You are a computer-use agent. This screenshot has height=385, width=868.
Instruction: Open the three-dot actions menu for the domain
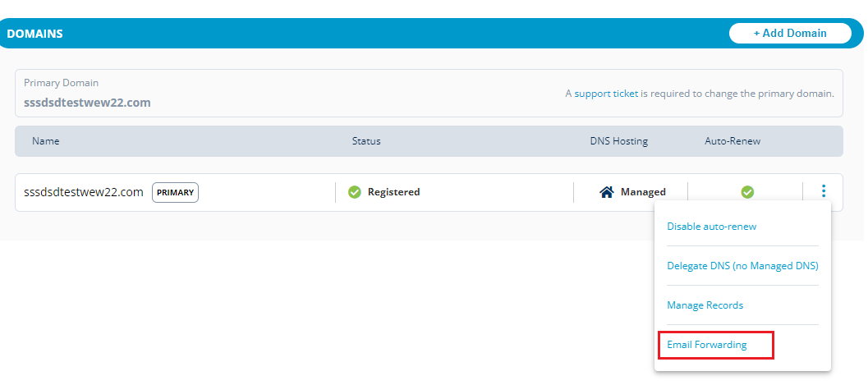[x=824, y=191]
